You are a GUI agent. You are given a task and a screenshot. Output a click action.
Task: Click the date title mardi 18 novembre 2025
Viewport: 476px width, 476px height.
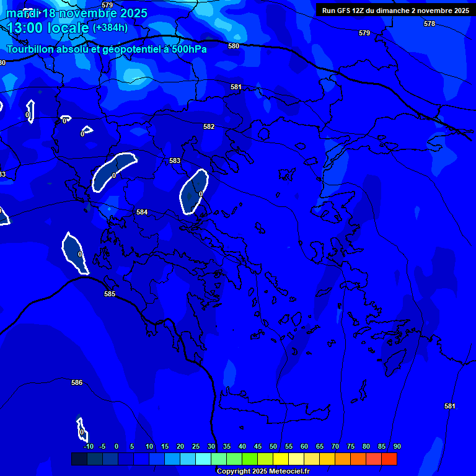point(77,13)
